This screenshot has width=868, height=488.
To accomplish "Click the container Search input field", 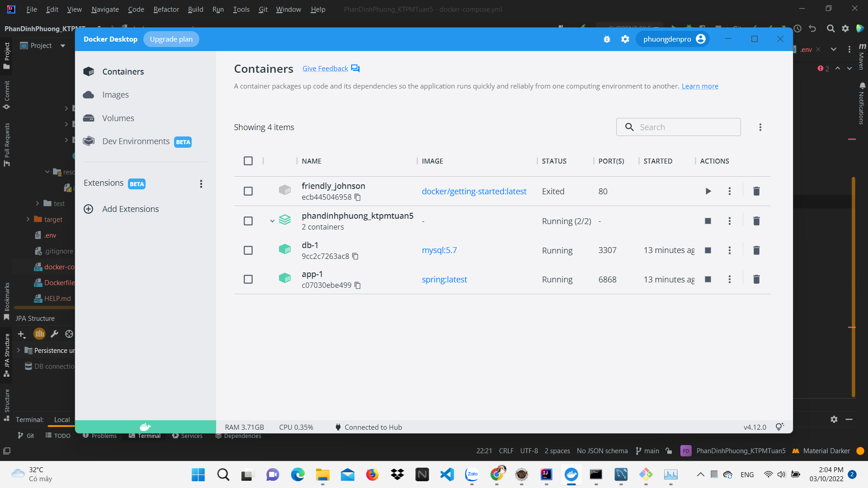I will click(x=678, y=127).
